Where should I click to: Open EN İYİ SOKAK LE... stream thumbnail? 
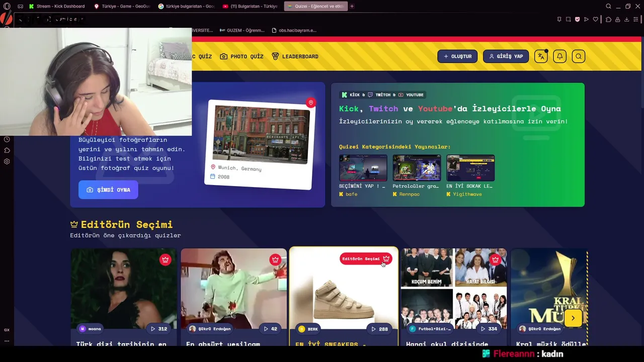pos(470,168)
